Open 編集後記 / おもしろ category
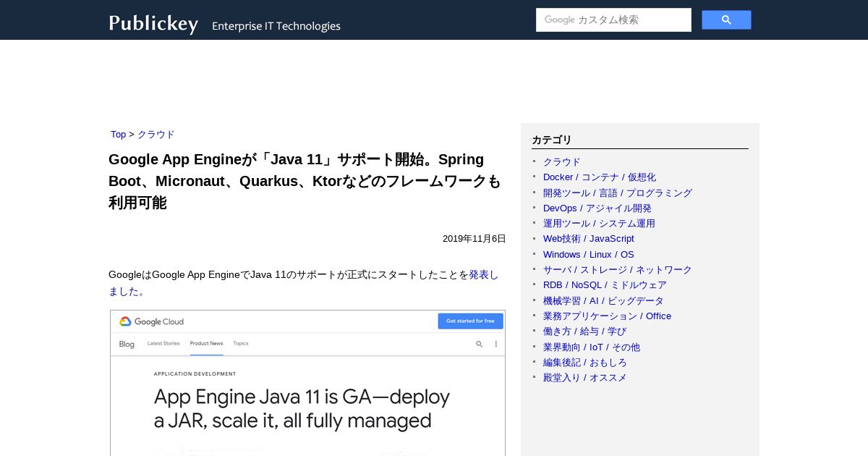This screenshot has width=868, height=456. pos(585,362)
